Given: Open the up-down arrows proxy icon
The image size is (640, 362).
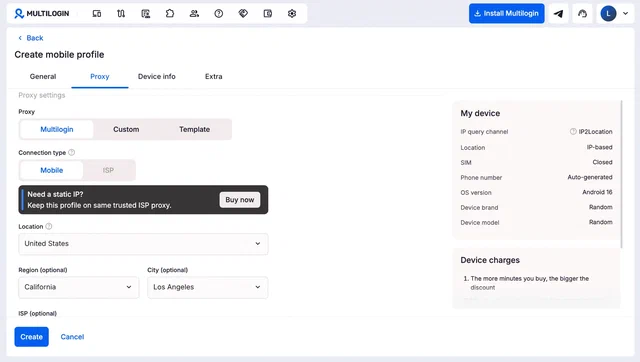Looking at the screenshot, I should [x=121, y=13].
